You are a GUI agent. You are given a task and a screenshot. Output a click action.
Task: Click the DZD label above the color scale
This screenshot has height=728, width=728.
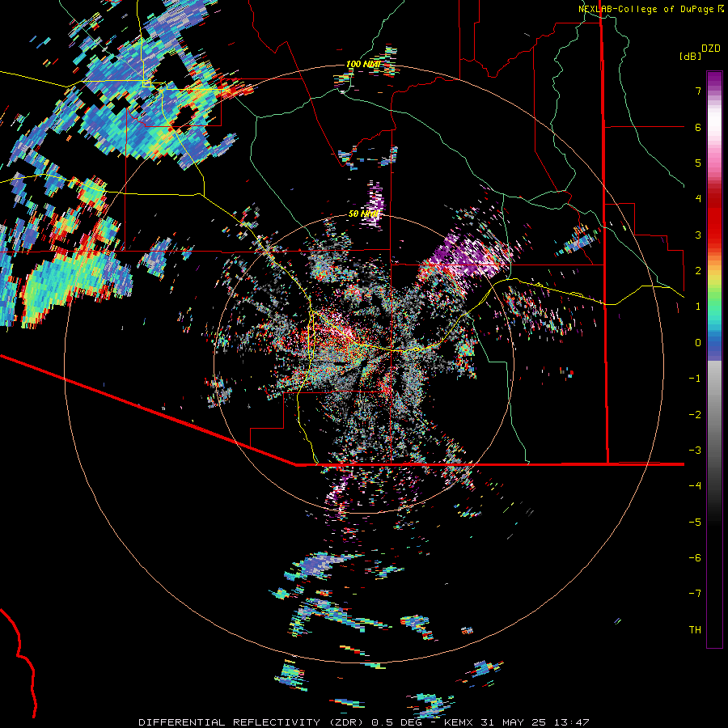pos(711,49)
